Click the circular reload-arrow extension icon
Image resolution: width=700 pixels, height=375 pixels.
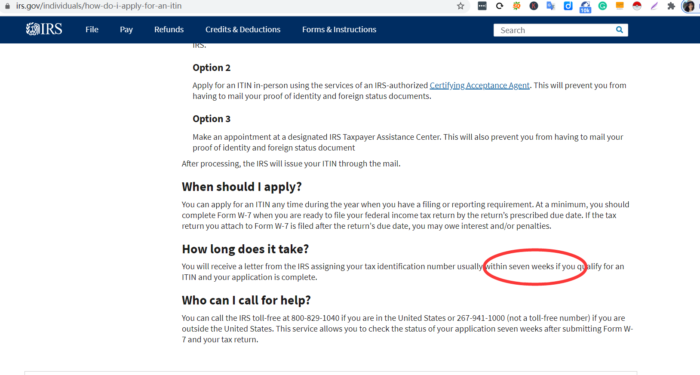click(x=499, y=6)
